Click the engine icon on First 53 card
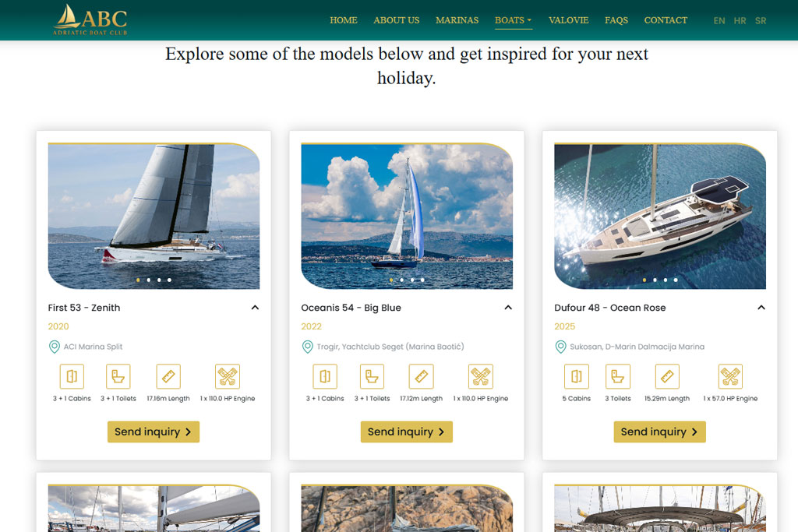This screenshot has width=798, height=532. (227, 377)
